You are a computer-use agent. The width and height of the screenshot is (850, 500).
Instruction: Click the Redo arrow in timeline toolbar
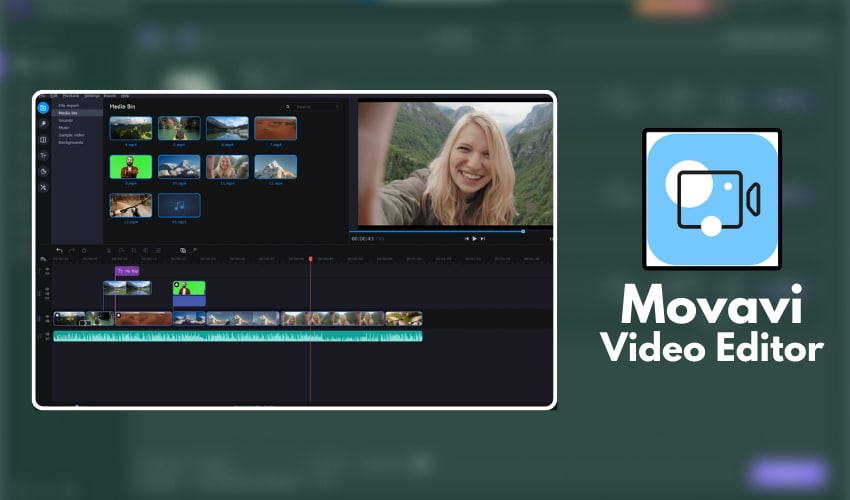pyautogui.click(x=72, y=251)
